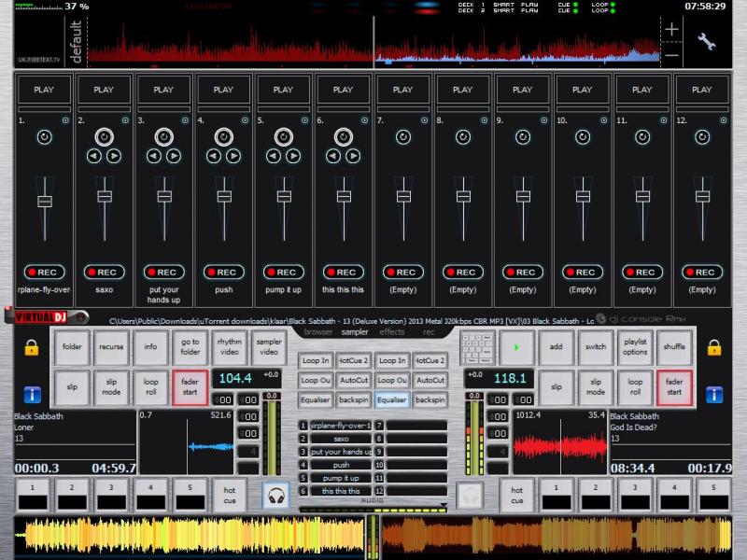Toggle fader start on God Is Dead? deck

674,387
